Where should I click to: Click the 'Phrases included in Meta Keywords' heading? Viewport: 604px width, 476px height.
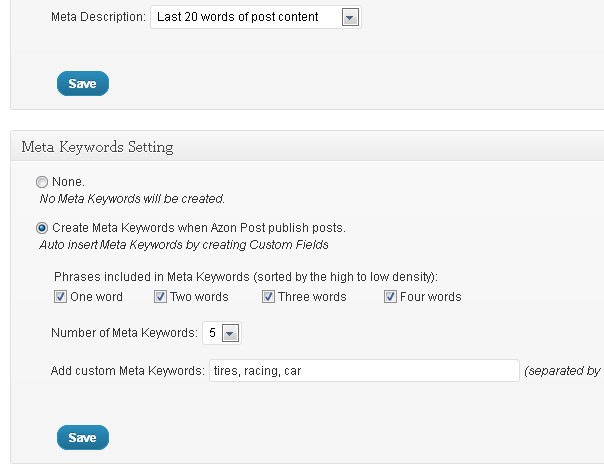click(246, 277)
